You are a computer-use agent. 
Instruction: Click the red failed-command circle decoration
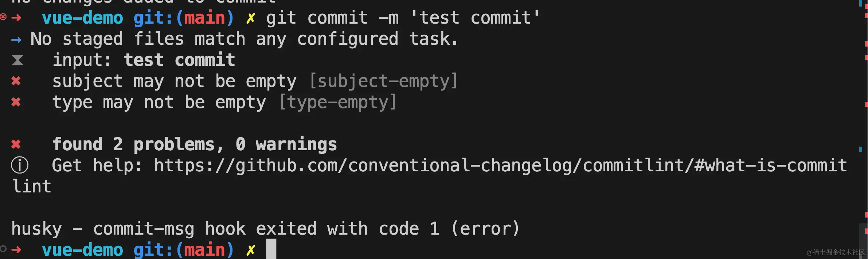click(3, 16)
